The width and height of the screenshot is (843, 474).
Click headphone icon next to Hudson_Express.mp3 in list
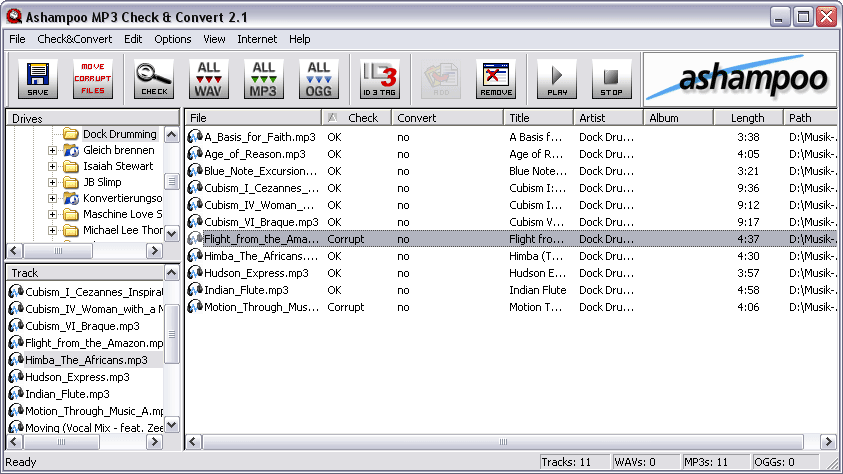[x=195, y=272]
